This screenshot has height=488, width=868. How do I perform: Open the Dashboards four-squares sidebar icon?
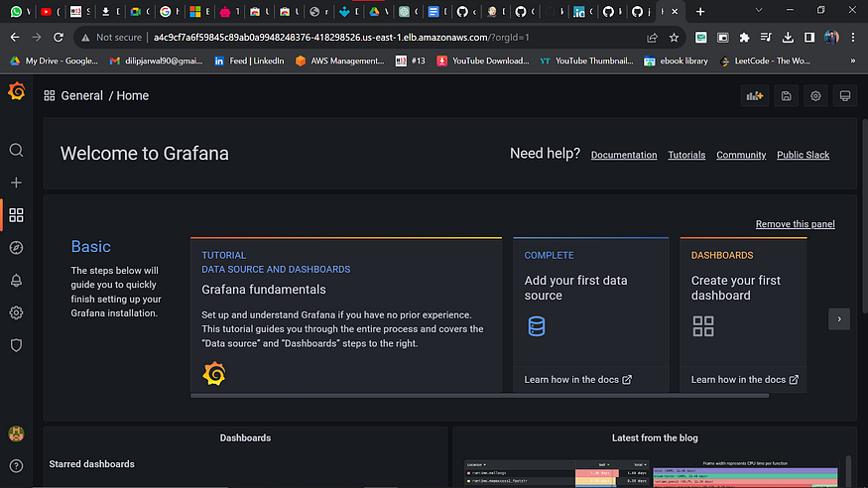tap(16, 215)
